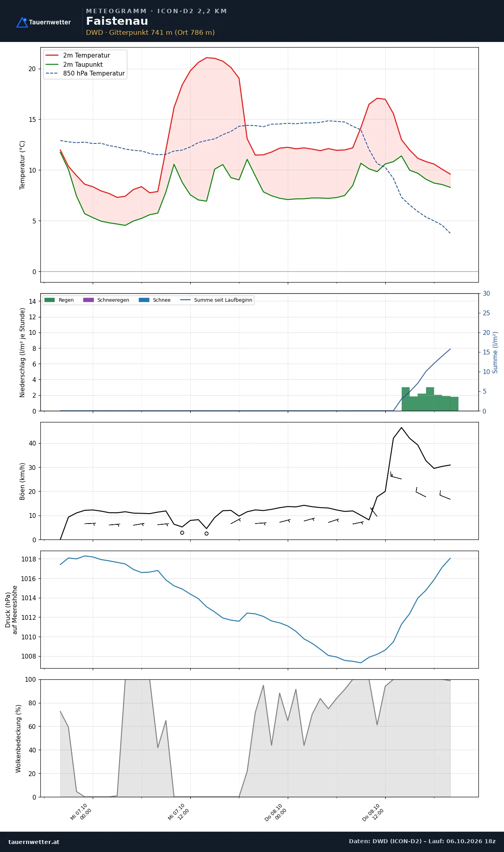
Task: Click the red 2m Temperatur legend line
Action: [x=52, y=56]
